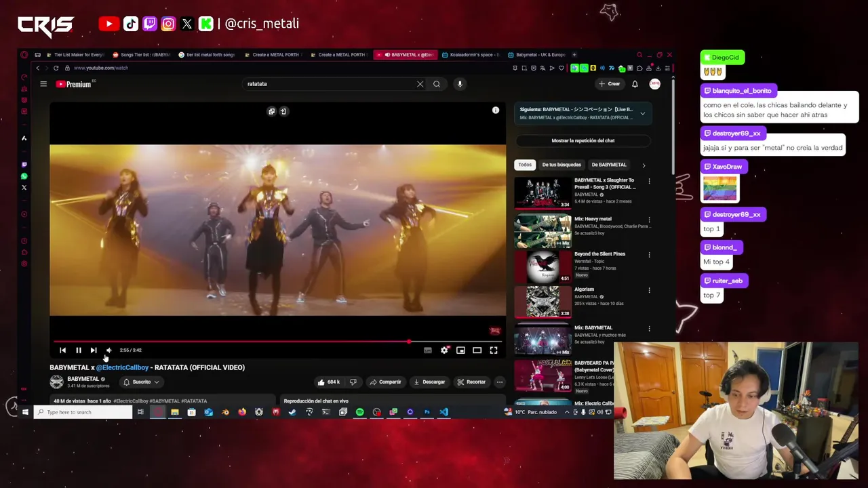Screen dimensions: 868x488
Task: Switch to the Songs Tier list reddit tab
Action: tap(140, 55)
